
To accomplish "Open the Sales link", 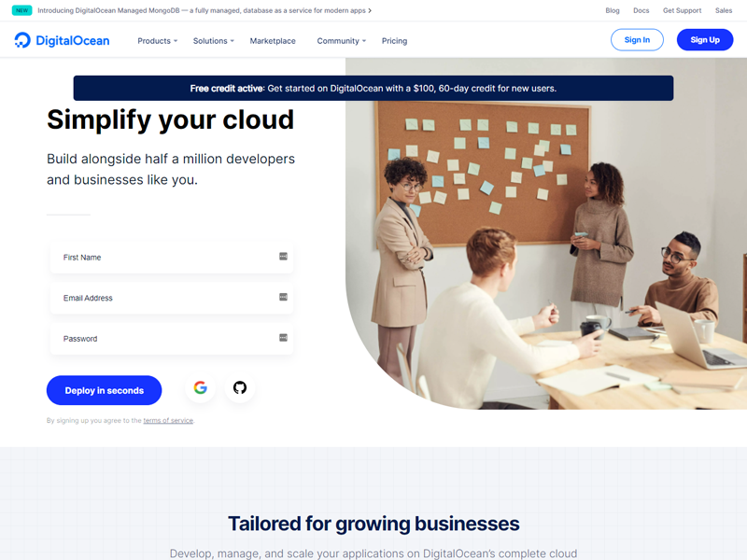I will (x=723, y=10).
